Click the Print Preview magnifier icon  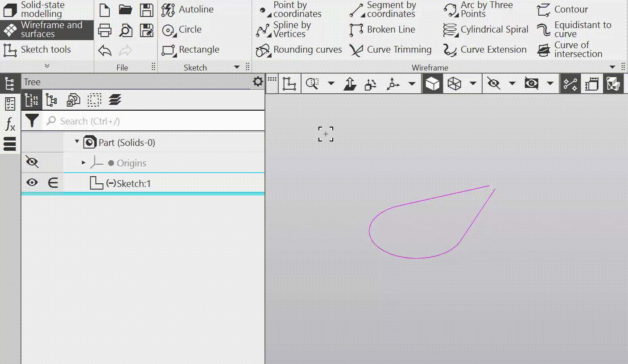[126, 30]
